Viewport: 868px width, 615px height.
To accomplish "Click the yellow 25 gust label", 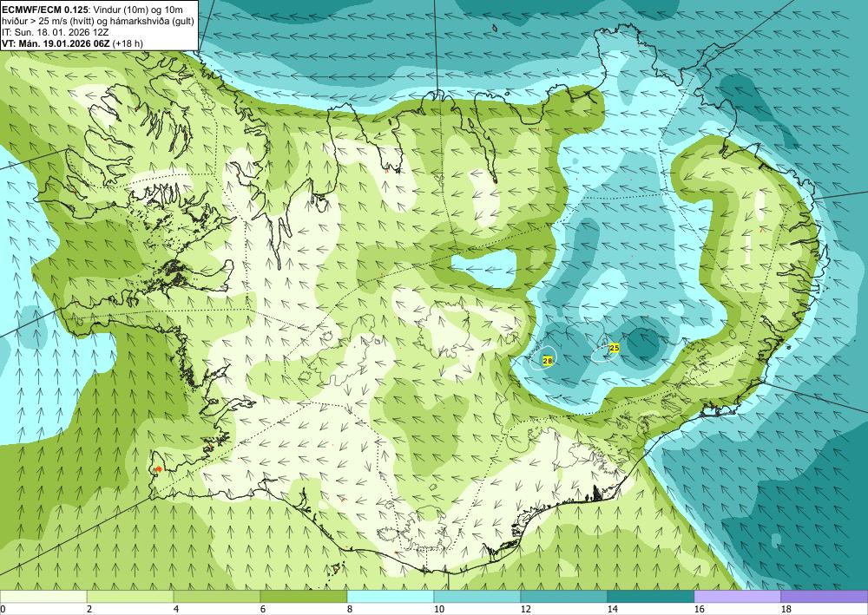I will 614,348.
